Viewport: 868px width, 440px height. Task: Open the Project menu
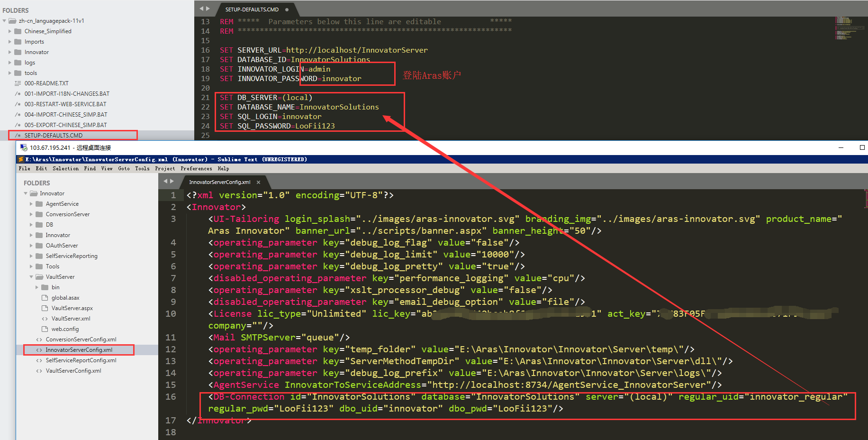165,168
